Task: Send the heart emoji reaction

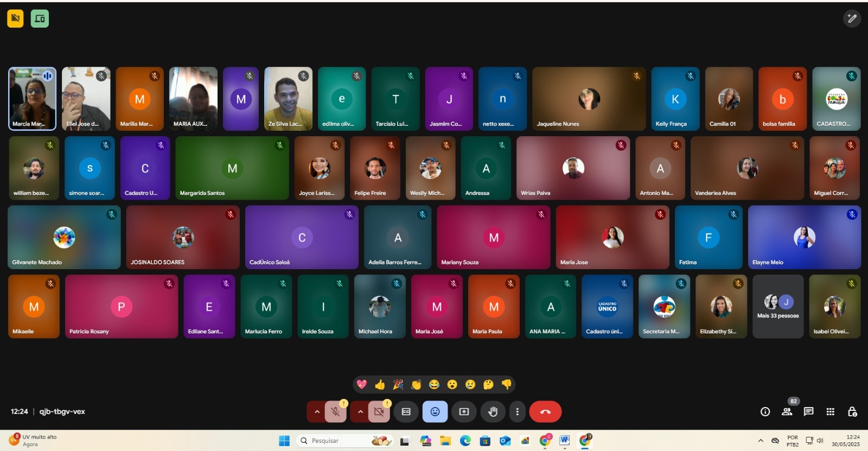Action: click(x=362, y=385)
